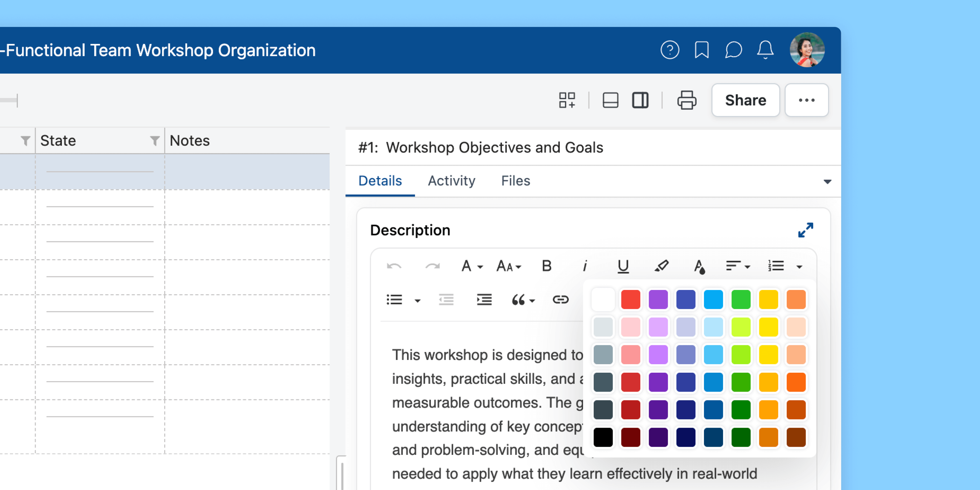Open notifications bell icon
Viewport: 980px width, 490px height.
765,50
